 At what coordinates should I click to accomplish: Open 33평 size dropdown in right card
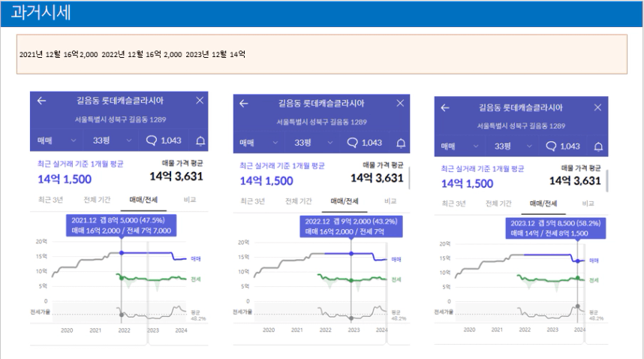coord(512,146)
